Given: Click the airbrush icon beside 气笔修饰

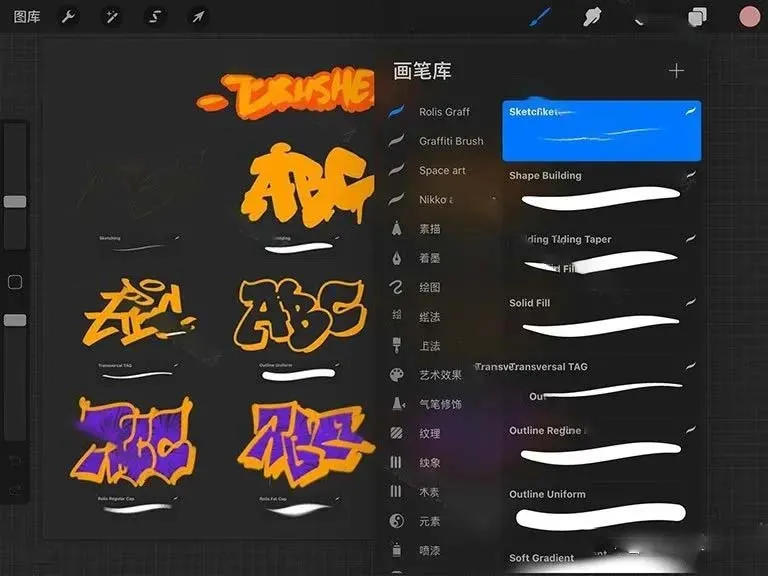Looking at the screenshot, I should click(x=398, y=404).
